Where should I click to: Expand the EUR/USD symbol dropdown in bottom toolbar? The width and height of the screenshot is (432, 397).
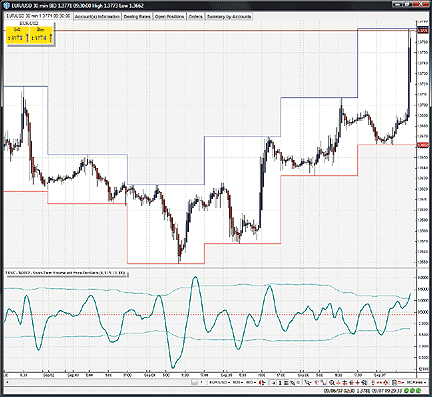tap(219, 383)
